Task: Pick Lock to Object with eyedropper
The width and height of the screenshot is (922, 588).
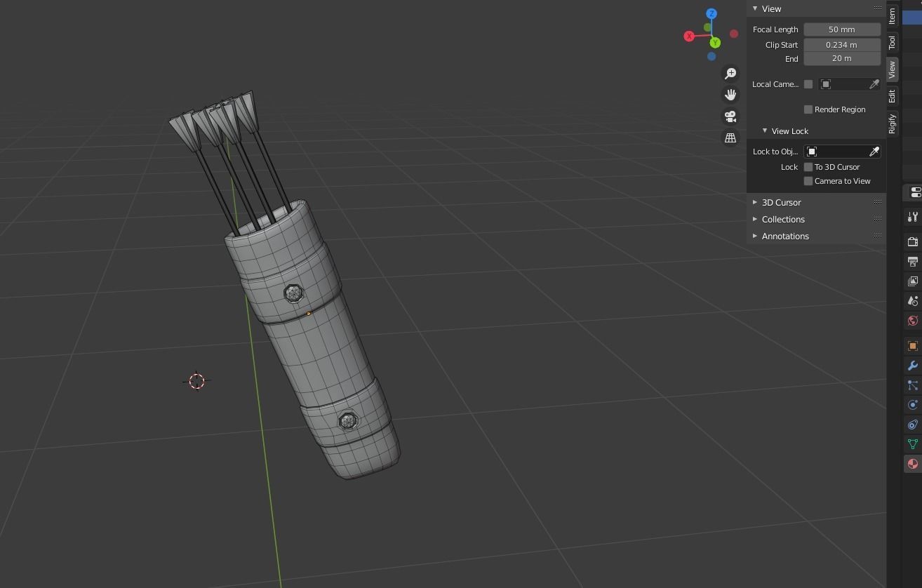Action: (874, 152)
